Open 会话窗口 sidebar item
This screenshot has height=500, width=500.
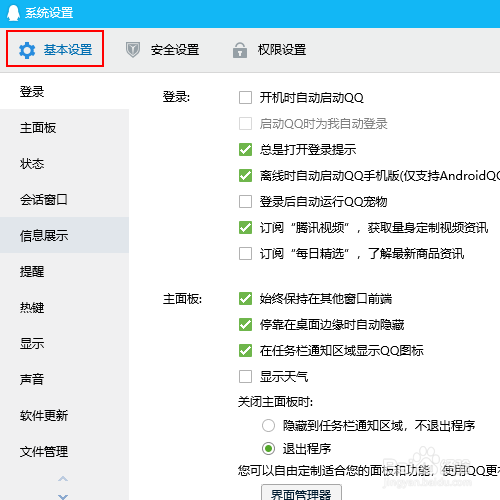pyautogui.click(x=64, y=199)
